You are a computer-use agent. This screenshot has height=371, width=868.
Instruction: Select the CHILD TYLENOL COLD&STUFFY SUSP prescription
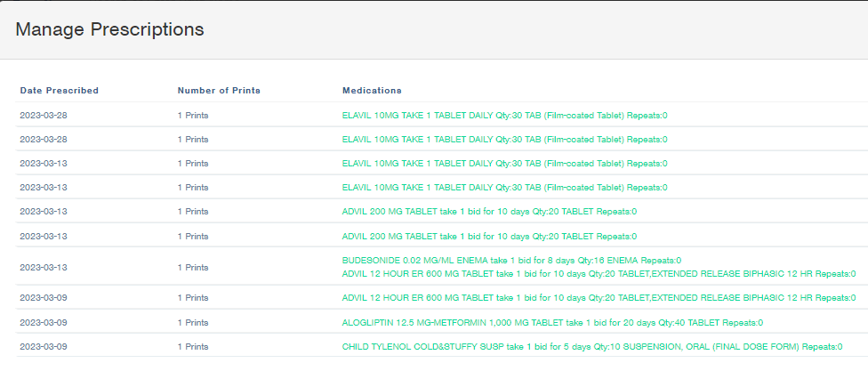pos(591,346)
